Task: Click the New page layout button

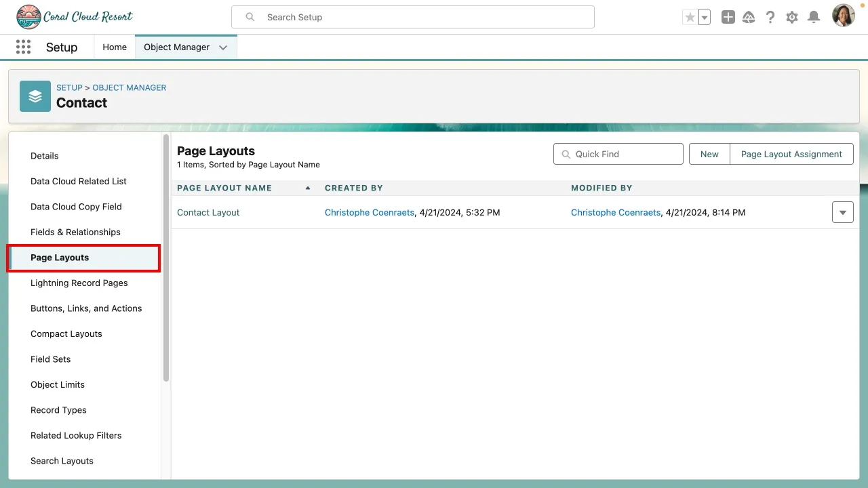Action: coord(709,154)
